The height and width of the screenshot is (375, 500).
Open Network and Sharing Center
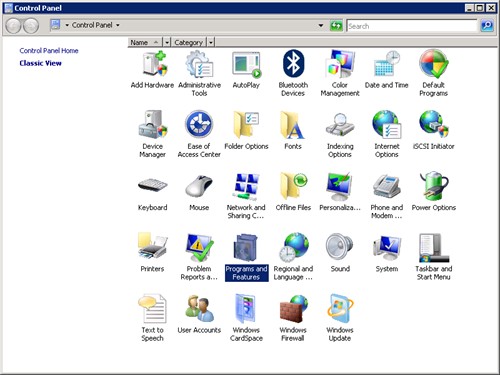point(246,196)
